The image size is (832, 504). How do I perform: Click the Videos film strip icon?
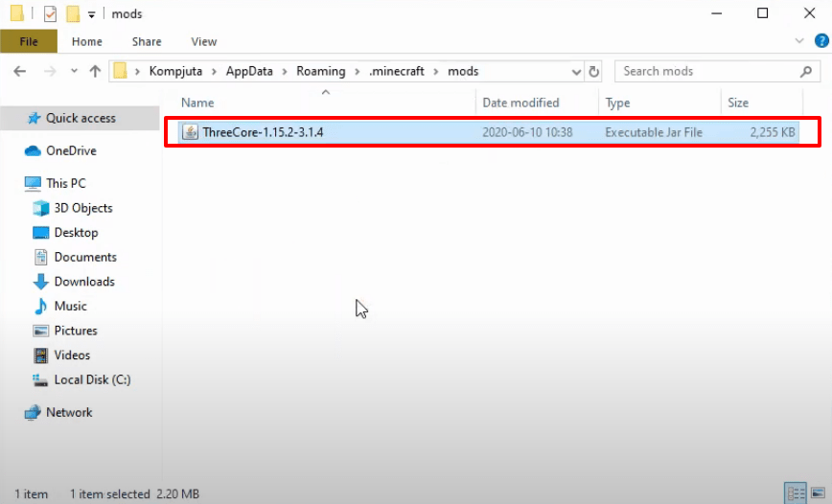(41, 355)
